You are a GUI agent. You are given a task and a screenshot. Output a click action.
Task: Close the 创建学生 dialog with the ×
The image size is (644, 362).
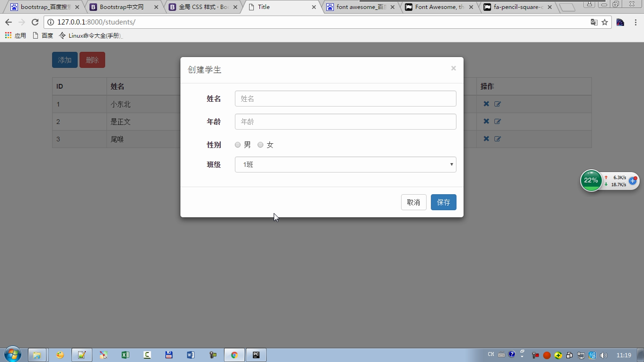click(x=453, y=68)
